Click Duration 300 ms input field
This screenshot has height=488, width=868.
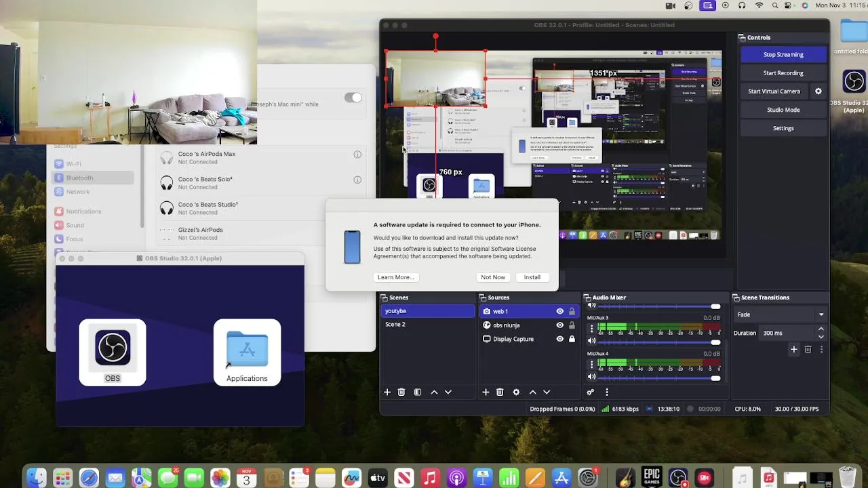[x=787, y=333]
